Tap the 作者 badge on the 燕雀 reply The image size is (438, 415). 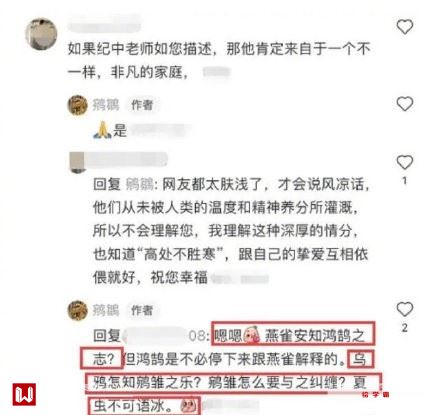coord(142,310)
